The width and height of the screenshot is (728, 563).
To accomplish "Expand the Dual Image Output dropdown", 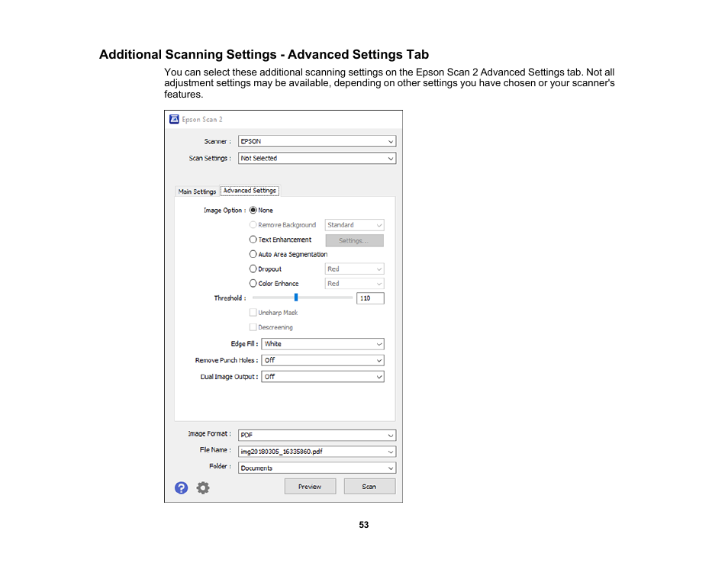I will (x=322, y=377).
